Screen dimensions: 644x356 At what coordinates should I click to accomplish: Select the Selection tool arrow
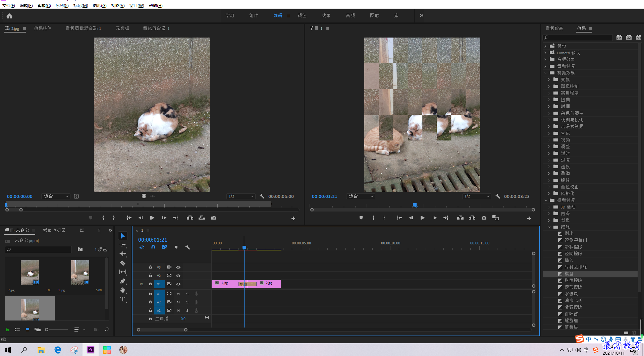tap(123, 236)
